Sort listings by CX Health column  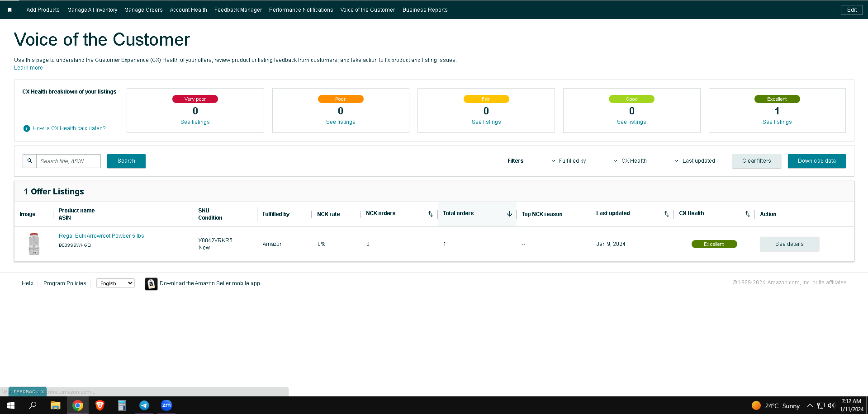(x=748, y=214)
